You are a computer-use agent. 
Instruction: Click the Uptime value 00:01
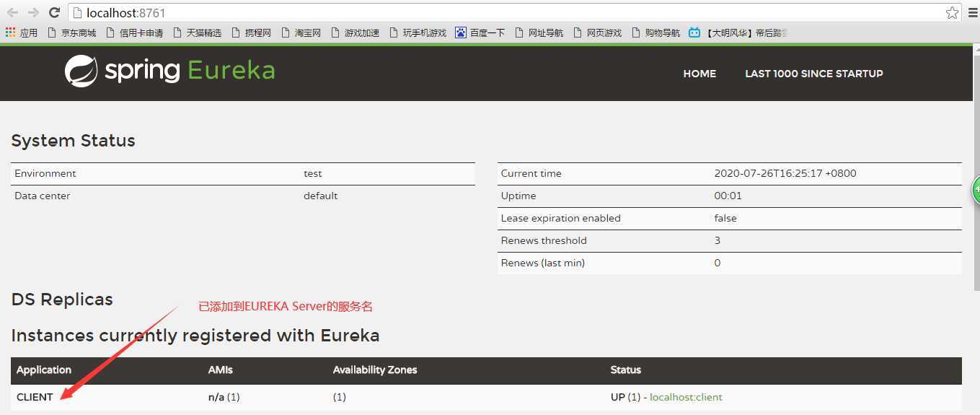click(x=728, y=196)
